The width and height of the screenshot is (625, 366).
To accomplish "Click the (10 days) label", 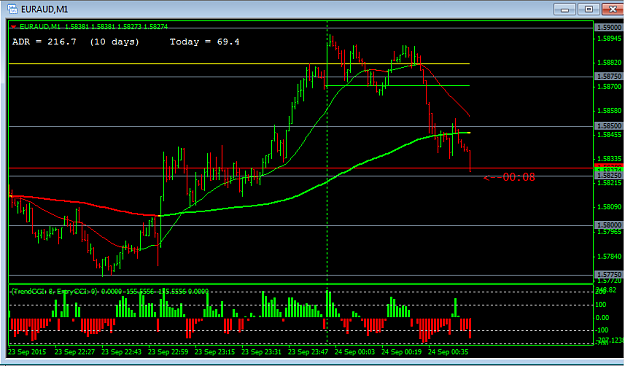I will (x=114, y=42).
